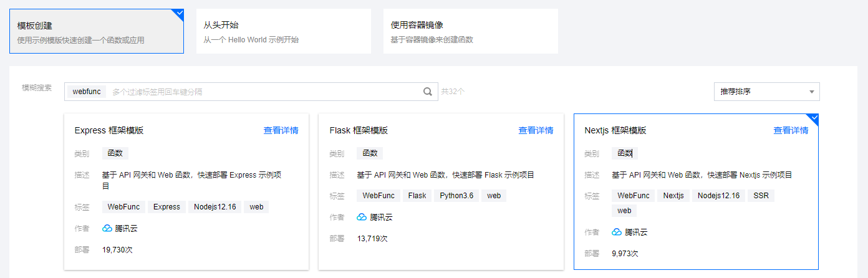The image size is (868, 278).
Task: Click the WebFunc tag in Express card
Action: pyautogui.click(x=123, y=207)
